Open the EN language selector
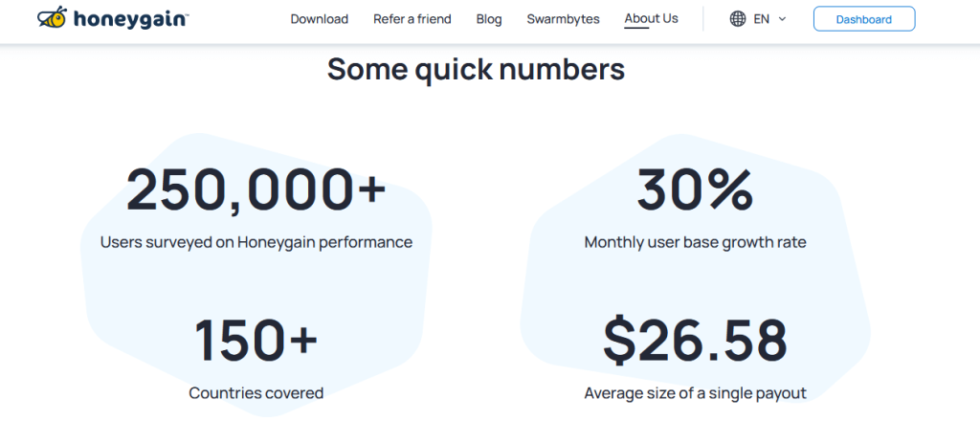Screen dimensions: 980x421 [758, 19]
